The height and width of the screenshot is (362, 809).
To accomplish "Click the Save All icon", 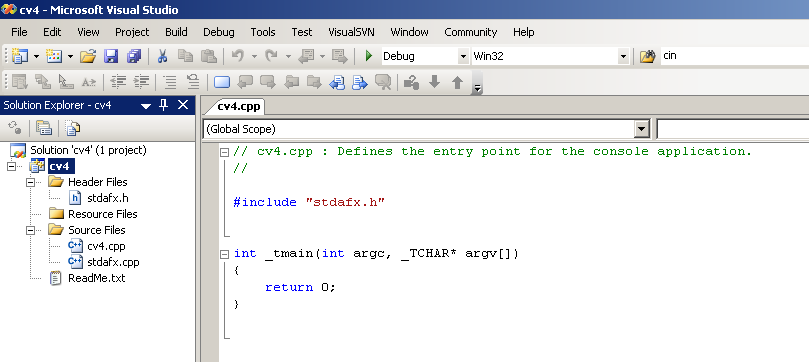I will tap(134, 56).
